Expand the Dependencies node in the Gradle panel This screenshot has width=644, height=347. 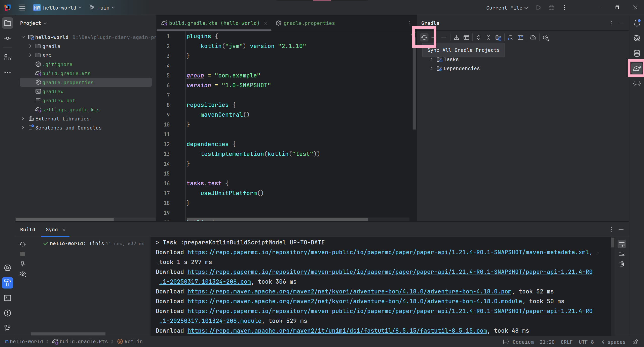[431, 68]
